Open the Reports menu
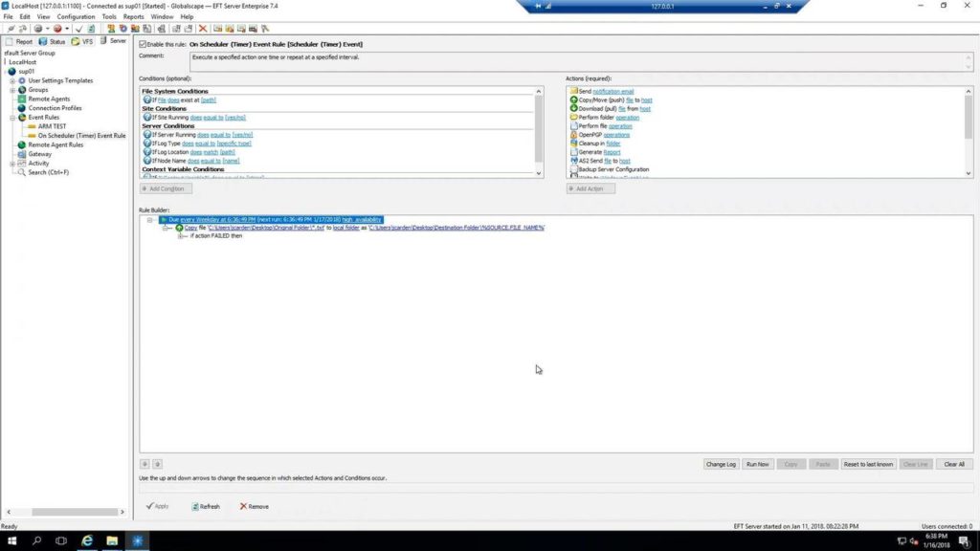The width and height of the screenshot is (980, 551). click(x=133, y=16)
